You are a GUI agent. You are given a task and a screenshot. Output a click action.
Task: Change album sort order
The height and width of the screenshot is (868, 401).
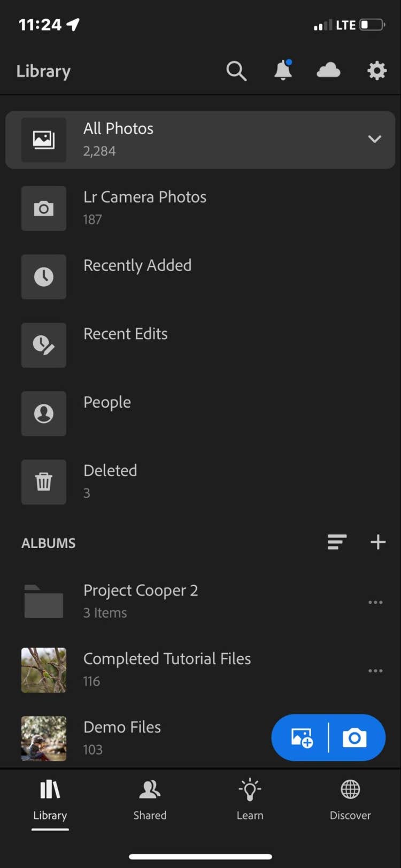pos(337,542)
